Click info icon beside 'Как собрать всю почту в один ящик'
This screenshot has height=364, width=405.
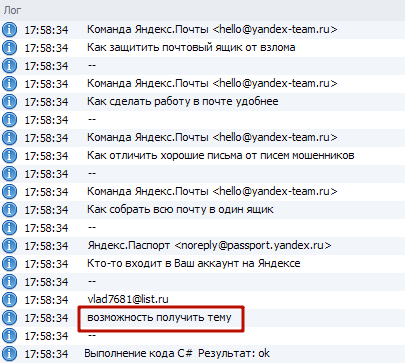pyautogui.click(x=9, y=210)
